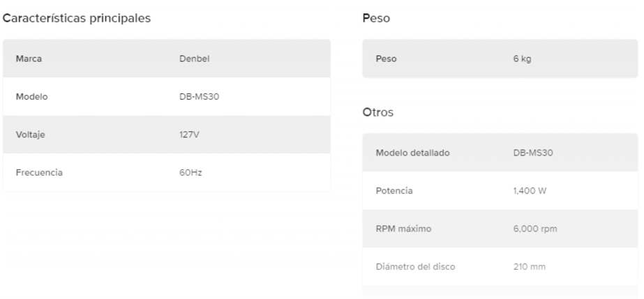Click the 127V voltage value
The width and height of the screenshot is (644, 299).
[189, 135]
